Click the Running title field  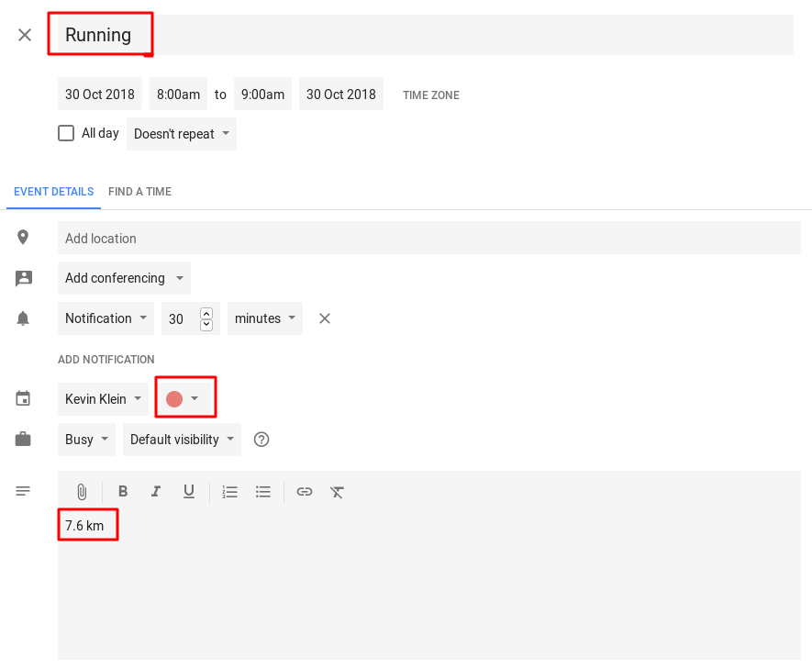425,35
